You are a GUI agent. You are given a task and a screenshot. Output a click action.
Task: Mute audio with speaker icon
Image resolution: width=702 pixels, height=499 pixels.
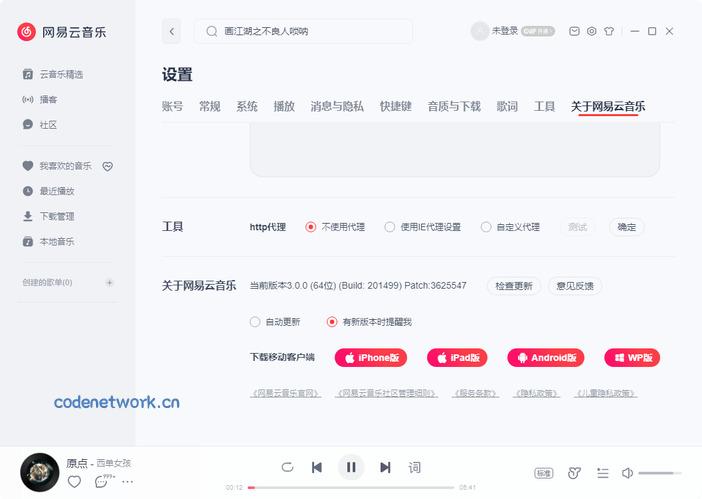pyautogui.click(x=627, y=473)
